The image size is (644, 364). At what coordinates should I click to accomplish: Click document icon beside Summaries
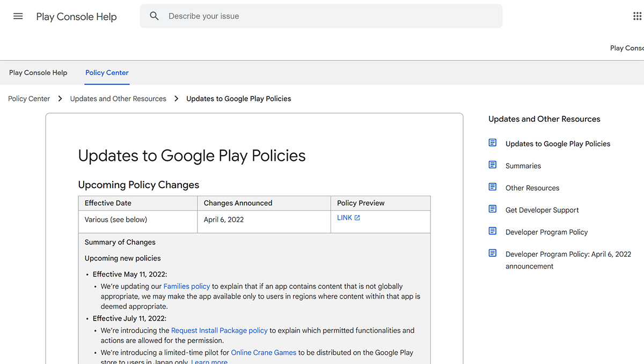493,165
